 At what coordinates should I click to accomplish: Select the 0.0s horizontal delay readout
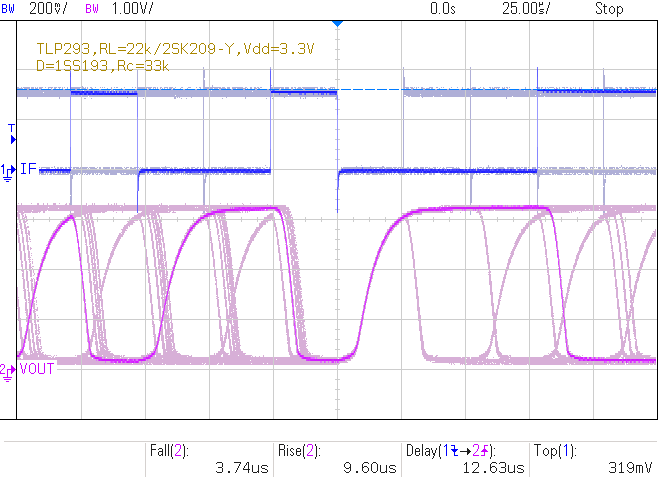441,9
